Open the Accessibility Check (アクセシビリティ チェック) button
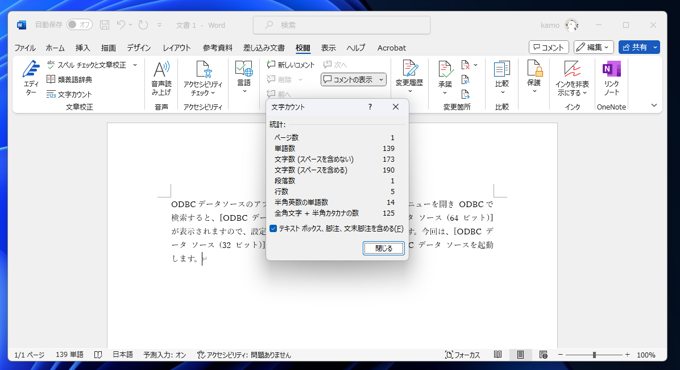Image resolution: width=680 pixels, height=370 pixels. [x=203, y=78]
